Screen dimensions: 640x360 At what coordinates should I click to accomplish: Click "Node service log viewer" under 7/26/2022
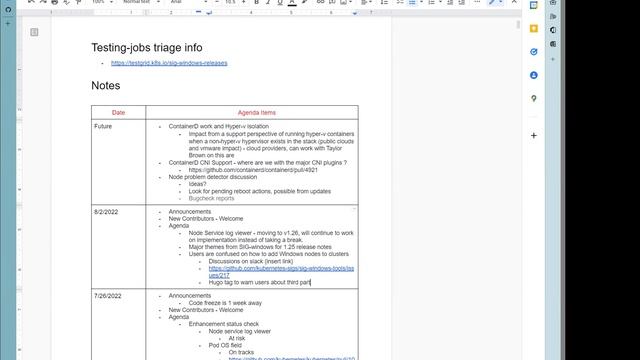click(240, 331)
